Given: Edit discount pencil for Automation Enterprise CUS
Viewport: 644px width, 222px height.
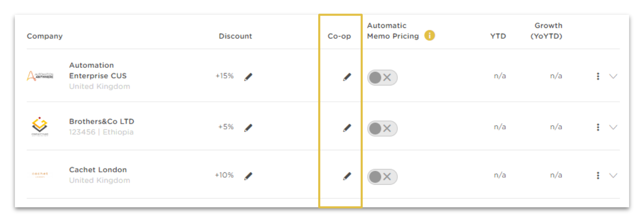Looking at the screenshot, I should point(248,77).
